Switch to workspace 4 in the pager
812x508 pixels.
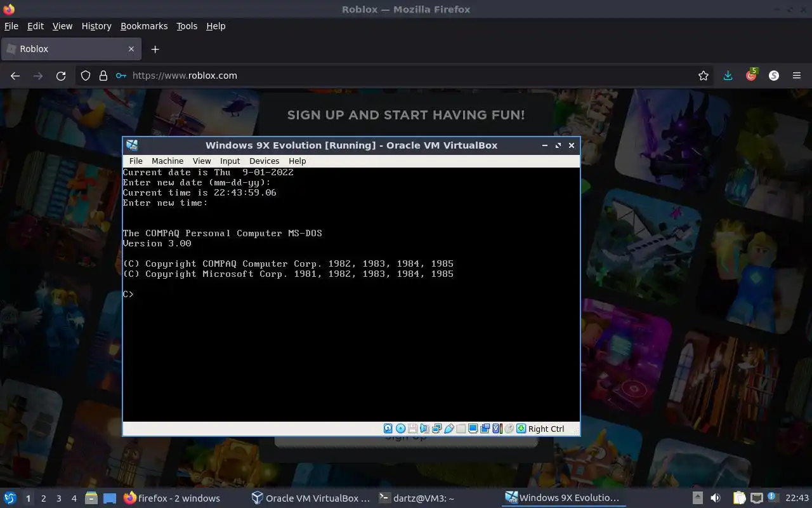coord(74,498)
